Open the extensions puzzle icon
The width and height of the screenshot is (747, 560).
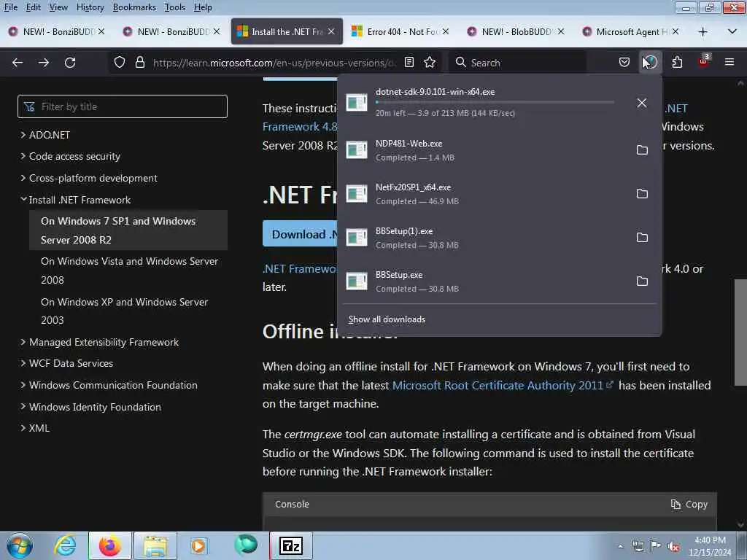tap(677, 63)
